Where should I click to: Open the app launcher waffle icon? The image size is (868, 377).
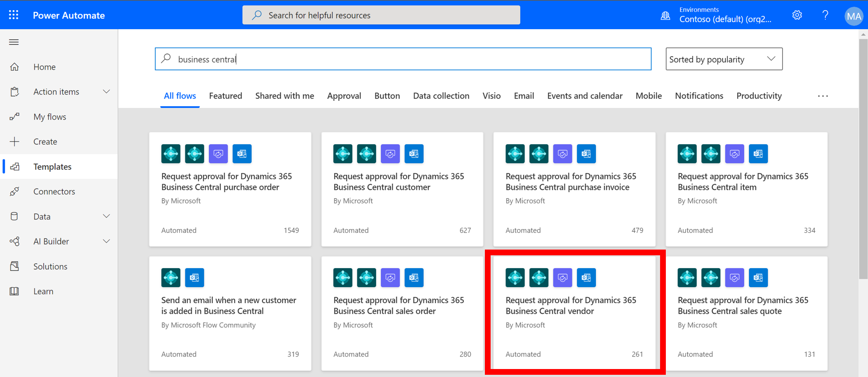tap(14, 15)
